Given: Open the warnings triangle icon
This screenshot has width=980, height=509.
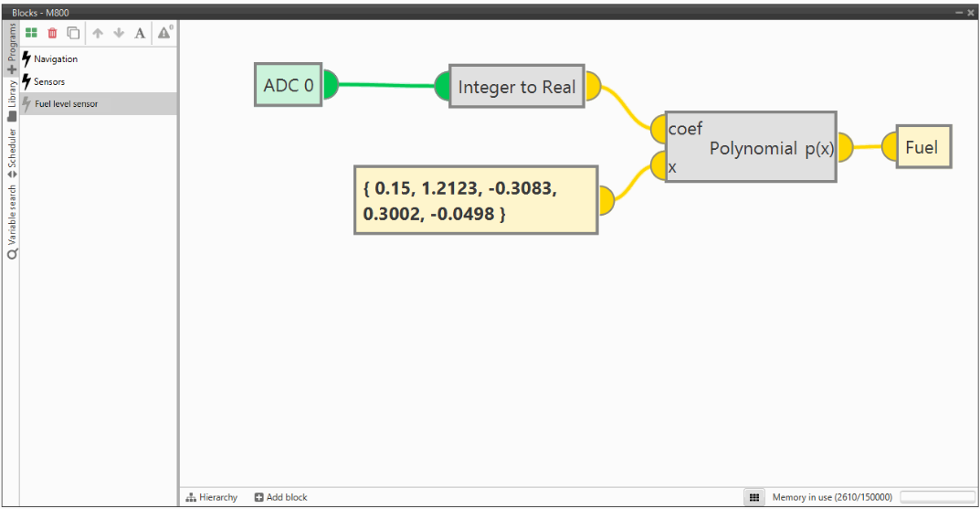Looking at the screenshot, I should pyautogui.click(x=164, y=33).
